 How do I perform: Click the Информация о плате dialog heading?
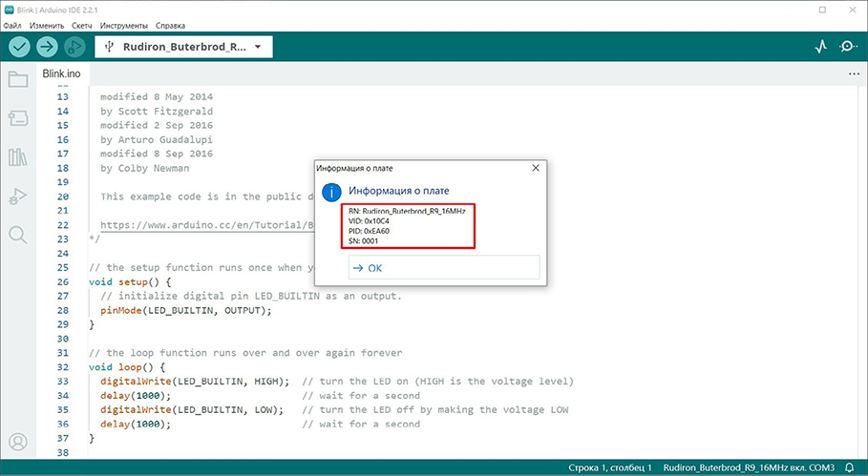[x=398, y=191]
